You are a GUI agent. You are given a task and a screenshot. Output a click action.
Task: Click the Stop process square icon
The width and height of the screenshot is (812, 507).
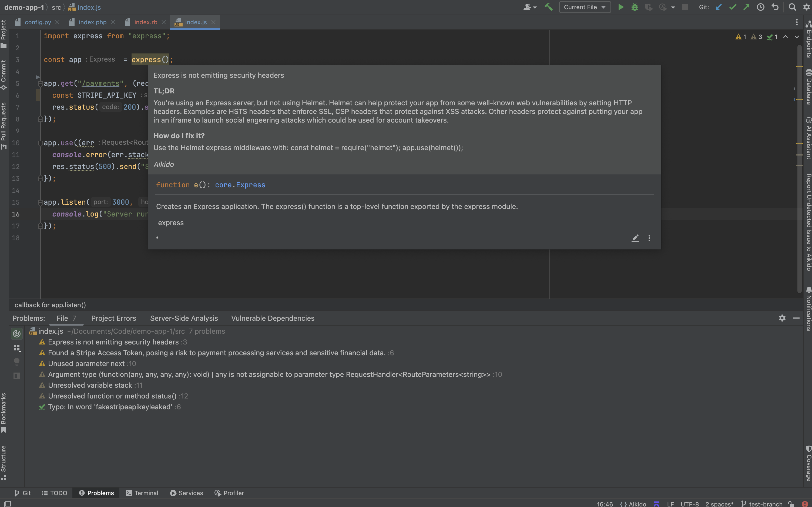pyautogui.click(x=685, y=7)
